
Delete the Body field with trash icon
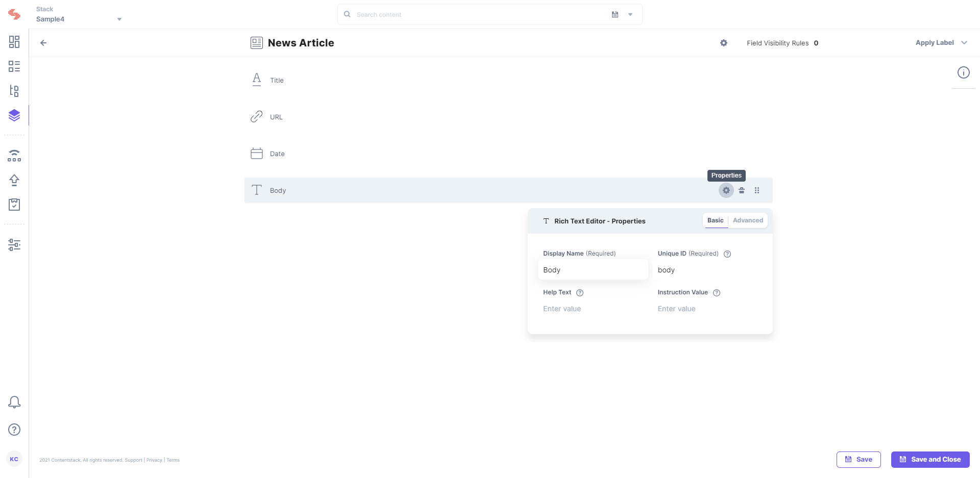pos(742,190)
